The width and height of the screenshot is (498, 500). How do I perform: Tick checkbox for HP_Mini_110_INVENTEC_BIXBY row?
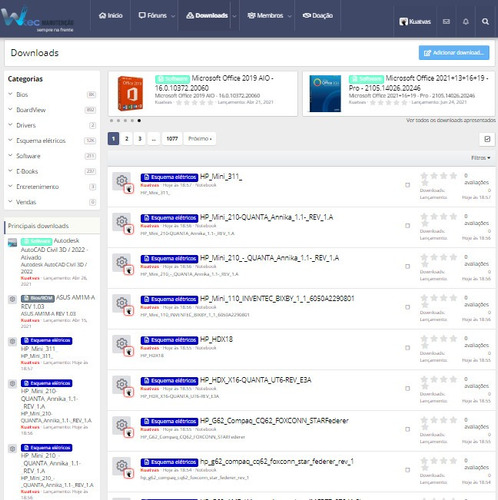point(407,307)
